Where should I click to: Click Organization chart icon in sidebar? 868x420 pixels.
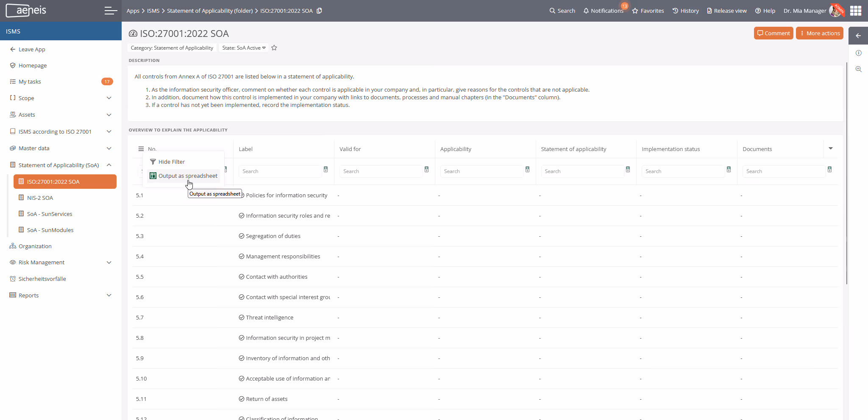point(13,246)
